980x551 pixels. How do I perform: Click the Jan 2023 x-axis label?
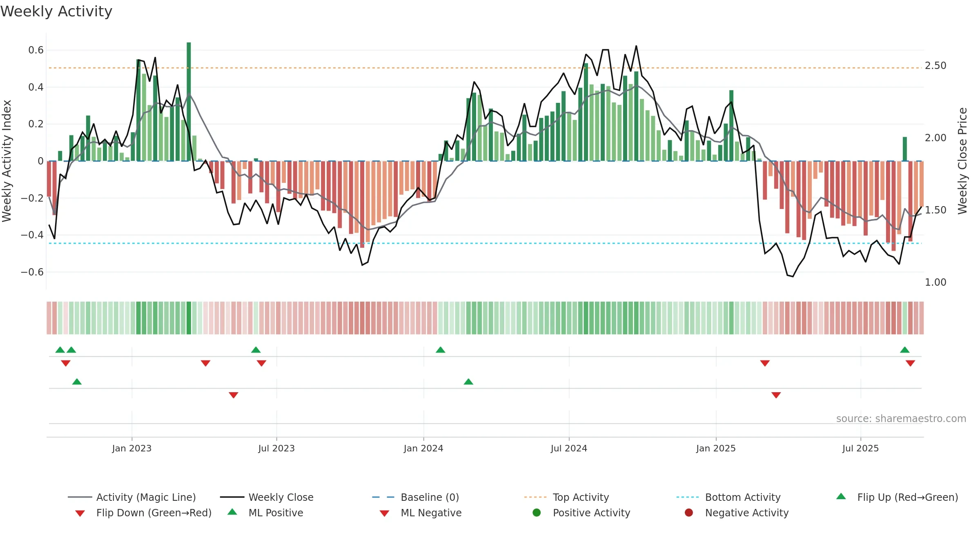132,449
